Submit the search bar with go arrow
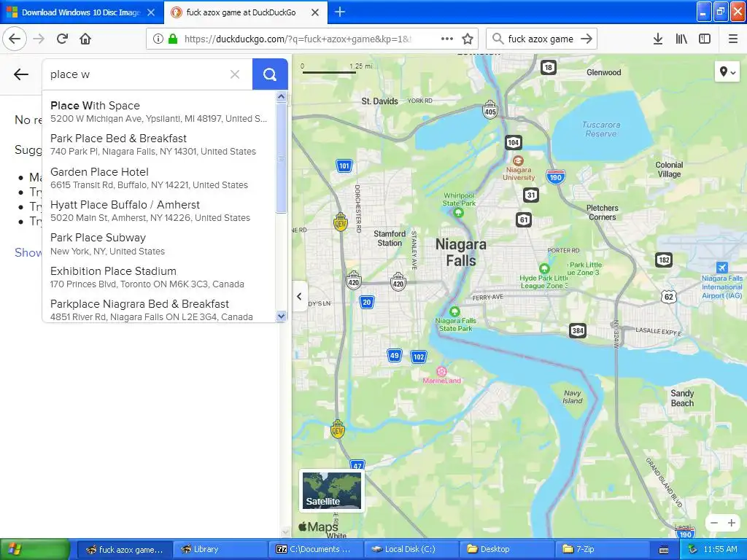Screen dimensions: 747x560 [x=587, y=39]
